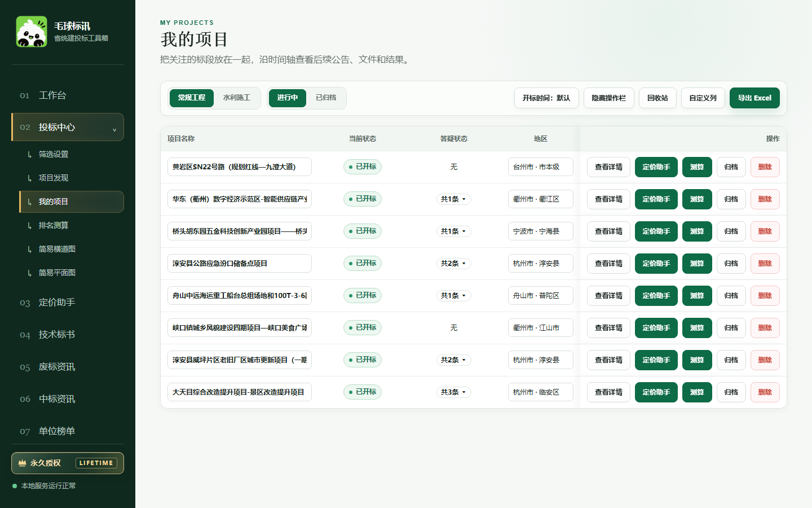
Task: Click the crown icon beside 永久授权
Action: click(x=23, y=463)
